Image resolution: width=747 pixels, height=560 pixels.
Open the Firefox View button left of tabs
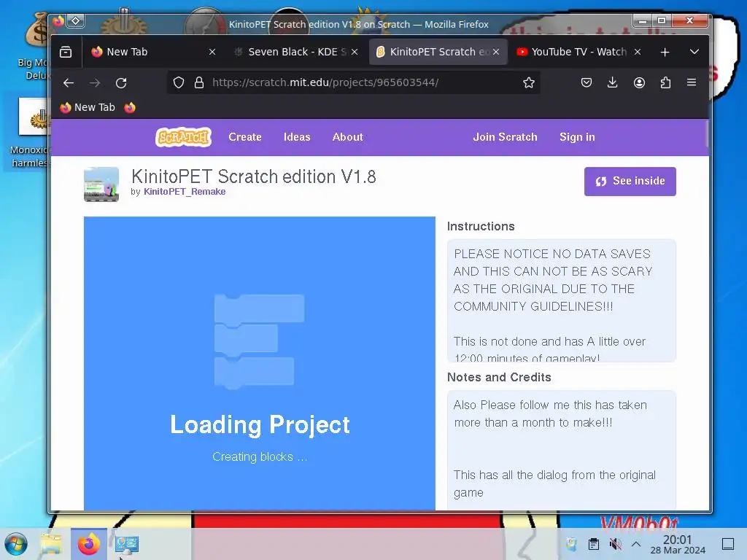(x=66, y=52)
